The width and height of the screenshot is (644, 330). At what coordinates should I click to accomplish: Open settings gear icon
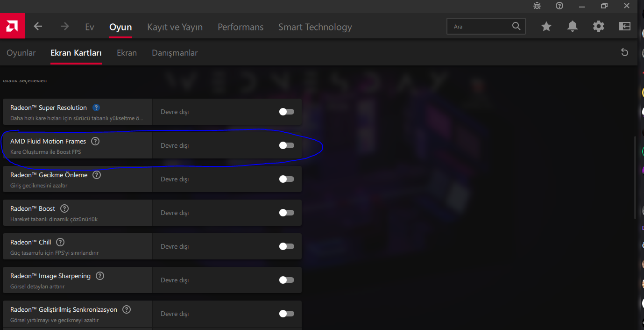coord(599,27)
